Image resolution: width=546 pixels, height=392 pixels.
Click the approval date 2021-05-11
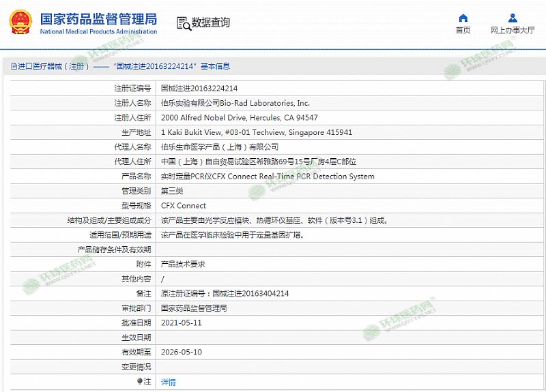[181, 323]
